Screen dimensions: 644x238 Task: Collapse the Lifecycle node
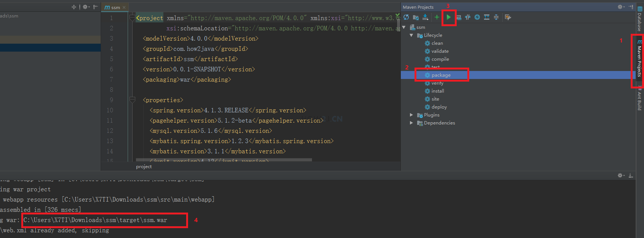[x=411, y=35]
